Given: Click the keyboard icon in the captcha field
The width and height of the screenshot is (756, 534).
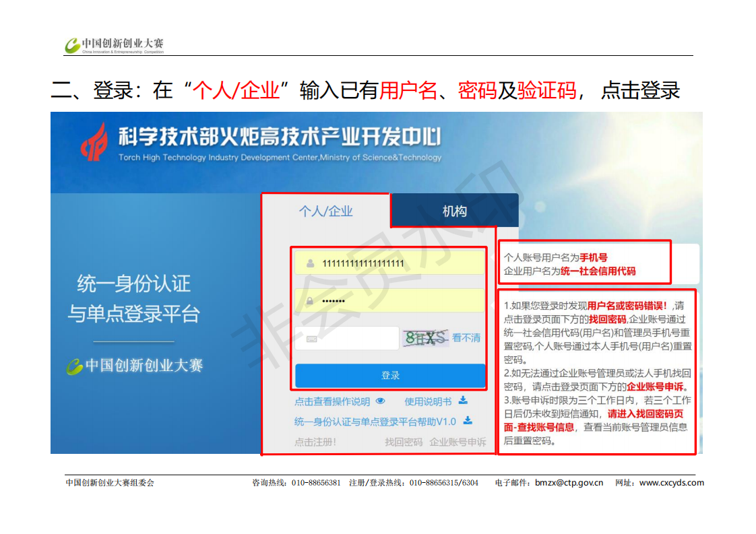Looking at the screenshot, I should click(312, 339).
